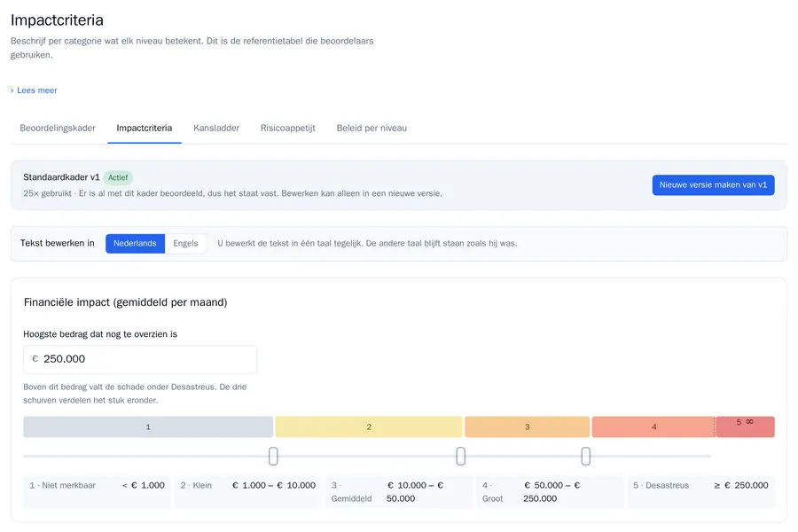Click the '€ 50.000 – € 250.000' range
Screen dimensions: 798x532
pyautogui.click(x=552, y=492)
